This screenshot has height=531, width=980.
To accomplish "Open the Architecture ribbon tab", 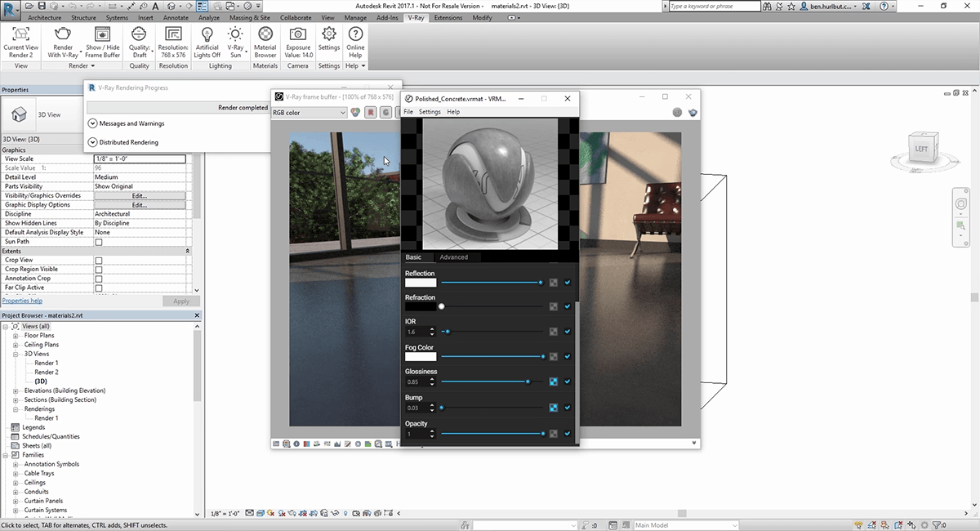I will [45, 17].
